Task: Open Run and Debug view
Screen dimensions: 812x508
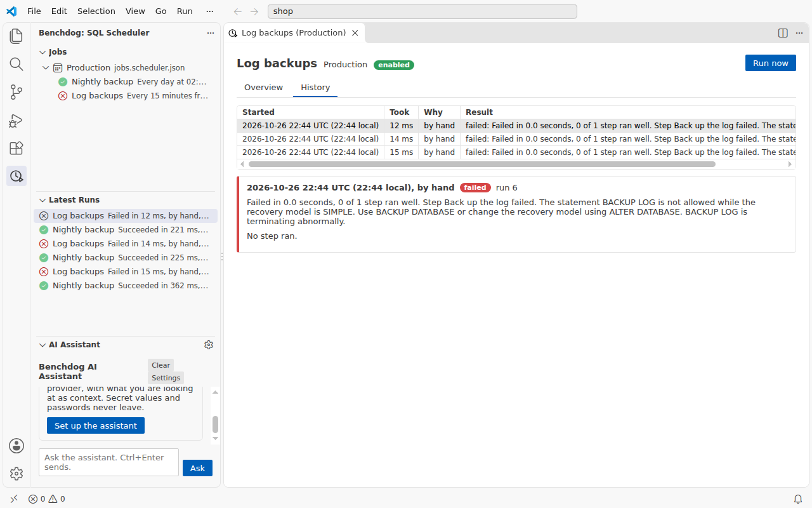Action: click(16, 120)
